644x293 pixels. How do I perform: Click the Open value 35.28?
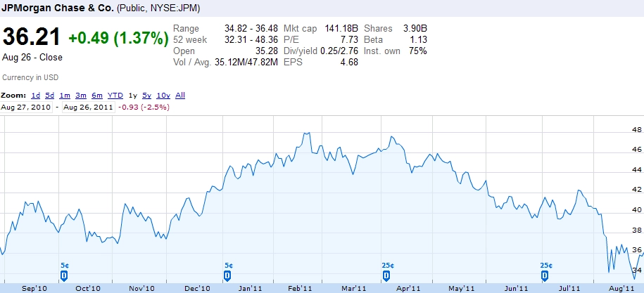coord(266,51)
